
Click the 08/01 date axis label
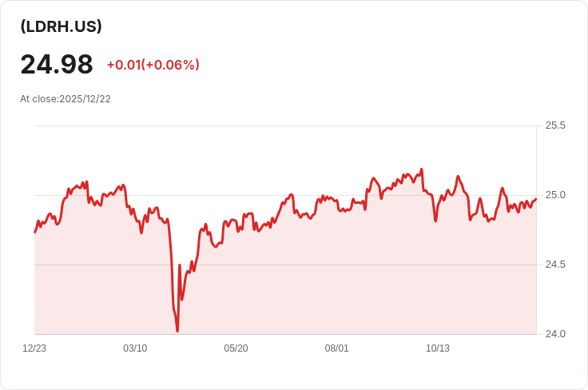(x=337, y=348)
